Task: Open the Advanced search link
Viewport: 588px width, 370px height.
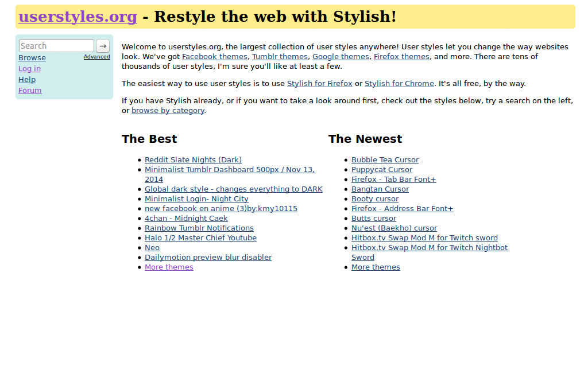Action: click(96, 57)
